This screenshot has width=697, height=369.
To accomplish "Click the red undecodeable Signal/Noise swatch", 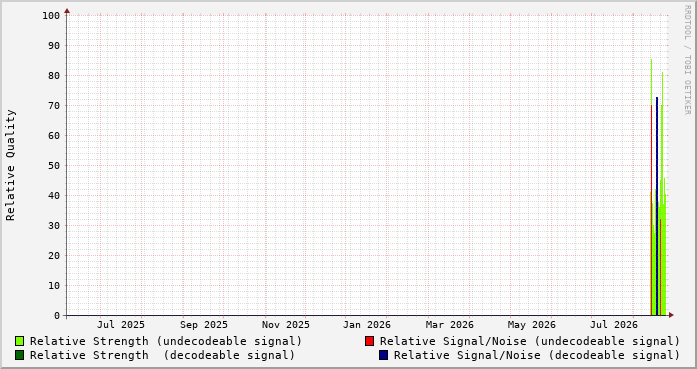I will 369,341.
